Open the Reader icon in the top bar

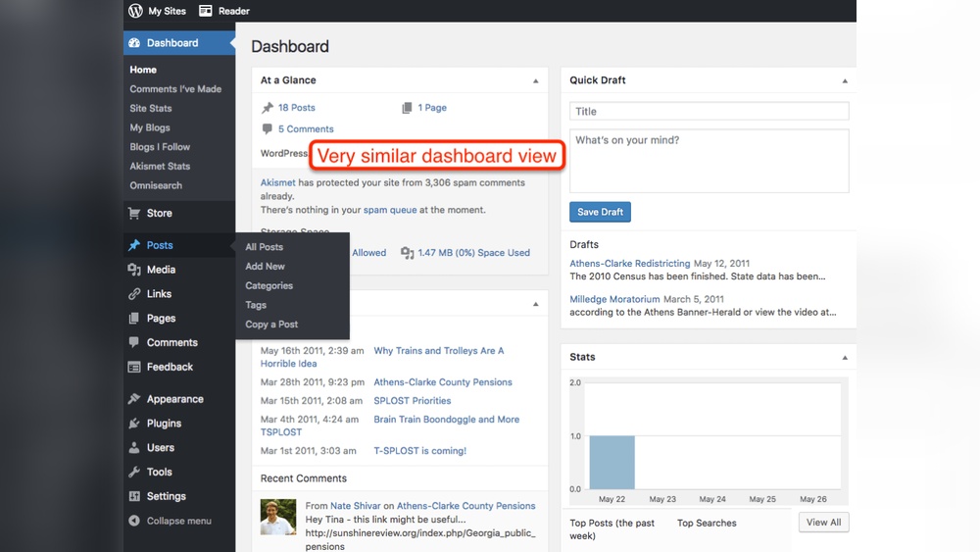(206, 11)
